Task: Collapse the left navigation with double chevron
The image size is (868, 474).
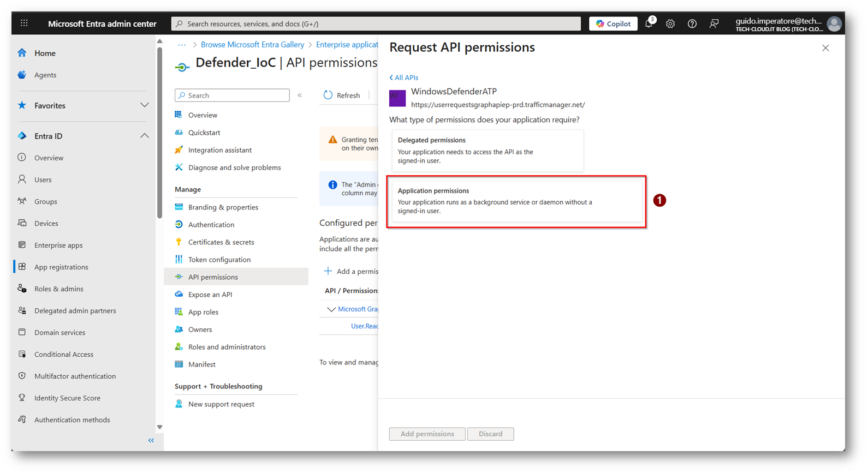Action: click(x=151, y=441)
